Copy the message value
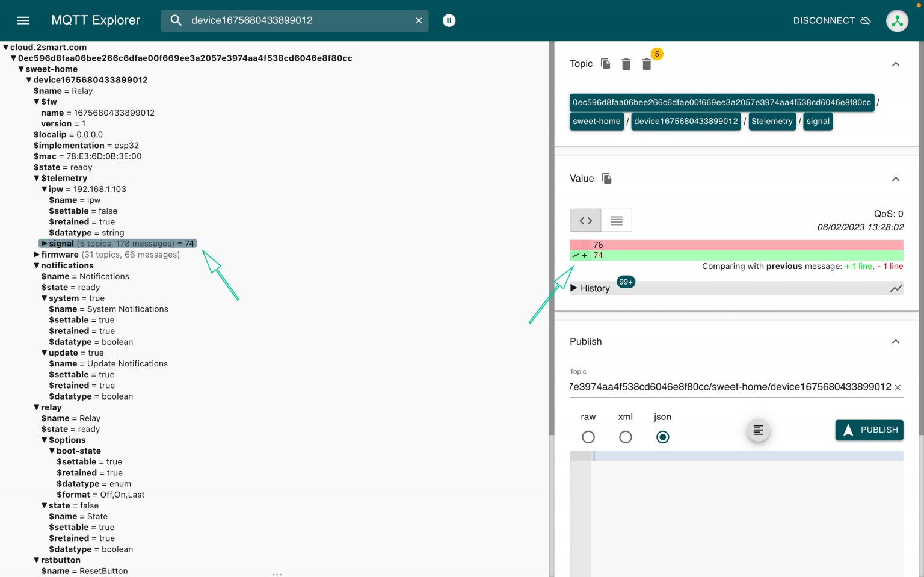Screen dimensions: 924x577 pos(606,179)
